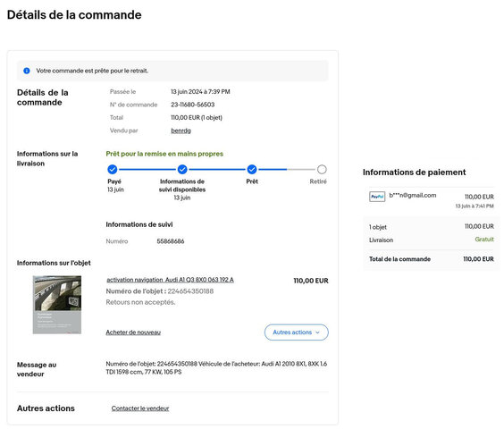Screen dimensions: 504x429
Task: Click the Informations de paiement heading
Action: [x=414, y=172]
